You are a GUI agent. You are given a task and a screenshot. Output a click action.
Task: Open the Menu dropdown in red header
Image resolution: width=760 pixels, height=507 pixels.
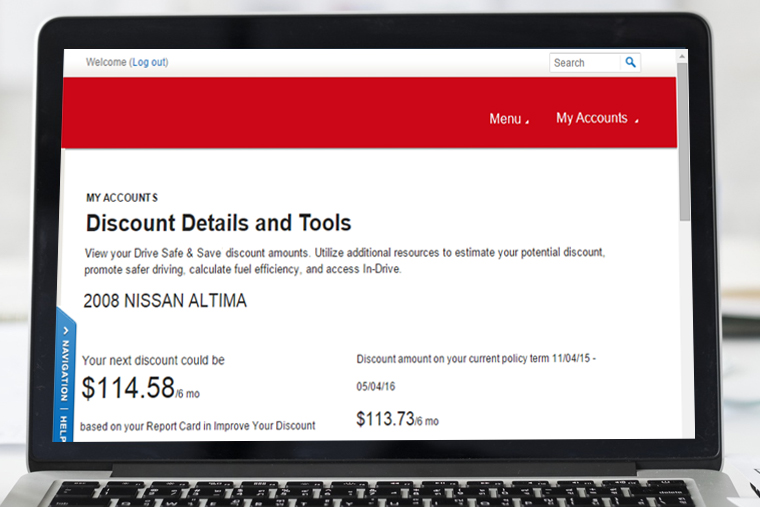click(506, 119)
